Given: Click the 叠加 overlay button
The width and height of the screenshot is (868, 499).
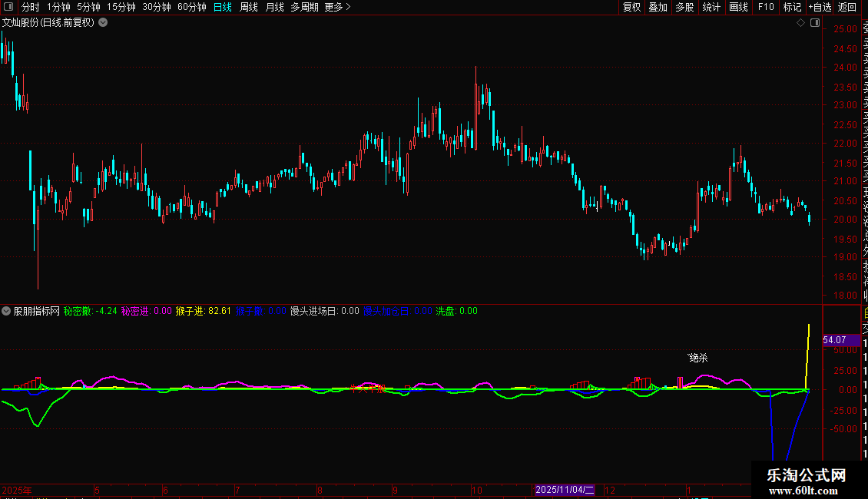Looking at the screenshot, I should pyautogui.click(x=658, y=7).
